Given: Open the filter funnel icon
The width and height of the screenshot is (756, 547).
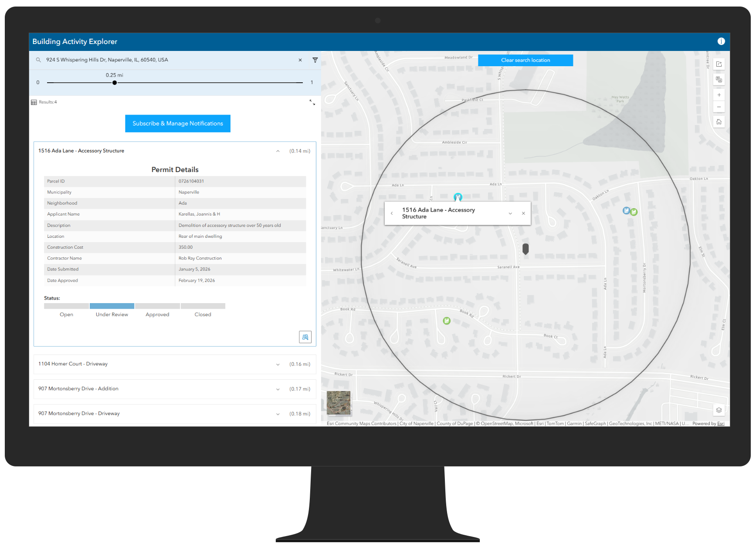Looking at the screenshot, I should [315, 60].
